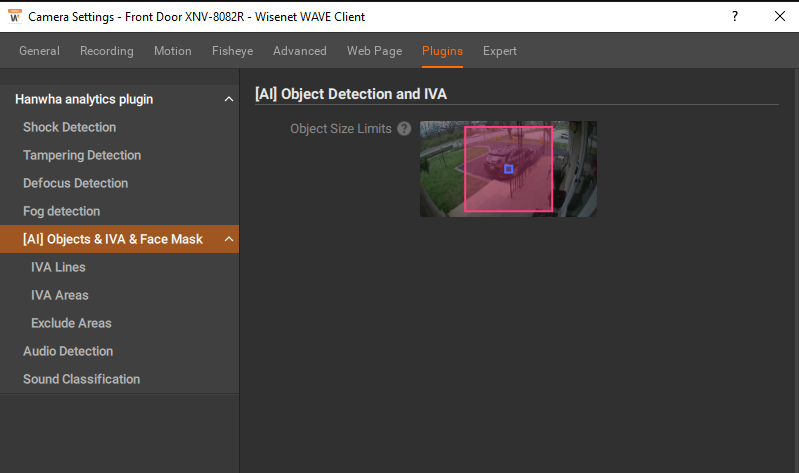Click the window help question mark
799x473 pixels.
(735, 16)
